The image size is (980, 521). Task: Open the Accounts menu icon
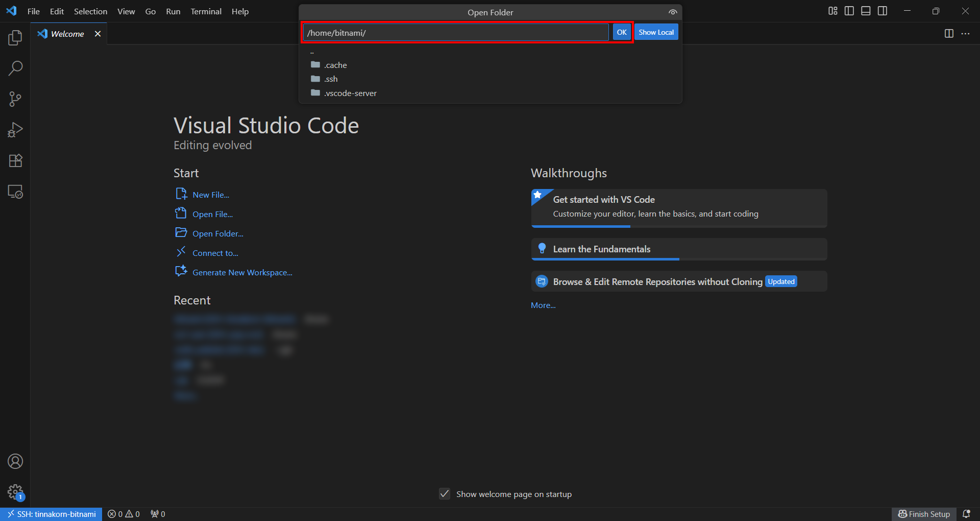tap(15, 461)
